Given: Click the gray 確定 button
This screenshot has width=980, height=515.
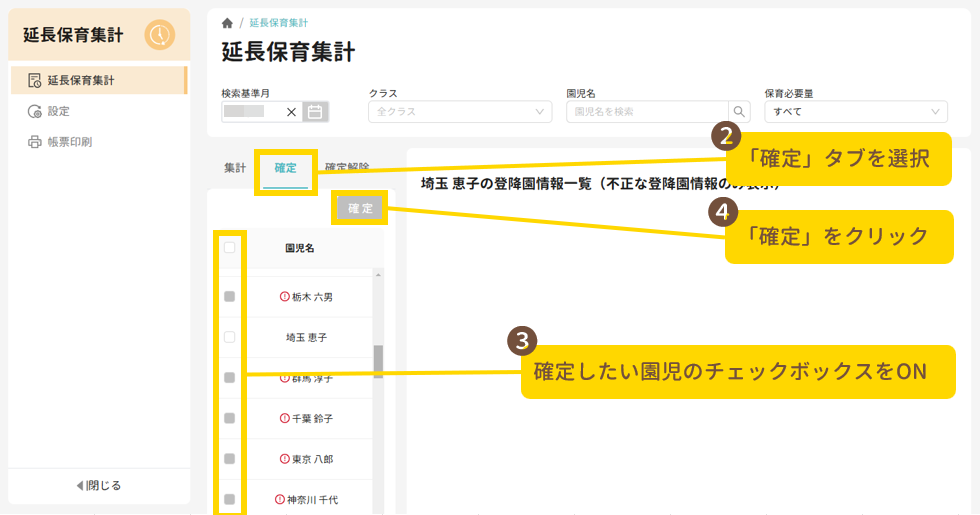Looking at the screenshot, I should (360, 208).
